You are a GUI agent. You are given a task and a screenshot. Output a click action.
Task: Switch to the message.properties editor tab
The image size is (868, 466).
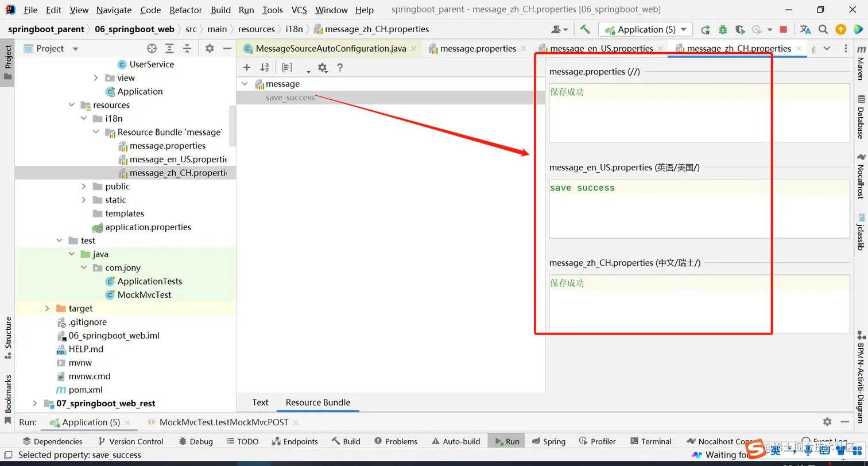tap(478, 49)
